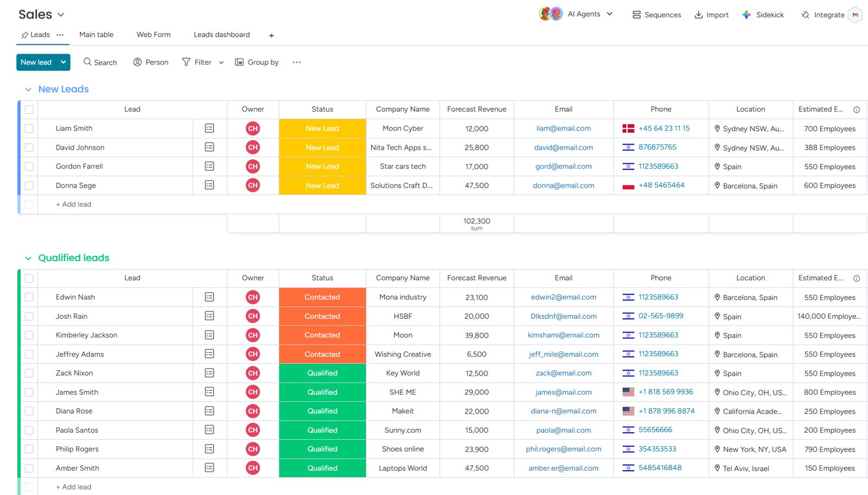
Task: Click info icon on Estimated E... column in New Leads
Action: pyautogui.click(x=857, y=110)
